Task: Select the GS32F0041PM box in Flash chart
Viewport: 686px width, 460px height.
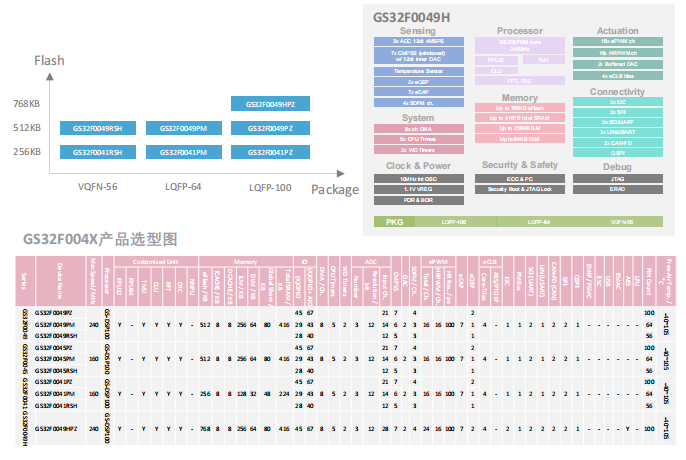Action: click(183, 152)
